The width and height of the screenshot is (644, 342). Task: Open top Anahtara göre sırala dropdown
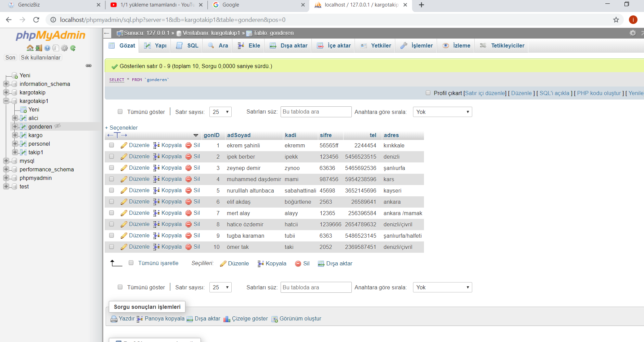(x=442, y=112)
